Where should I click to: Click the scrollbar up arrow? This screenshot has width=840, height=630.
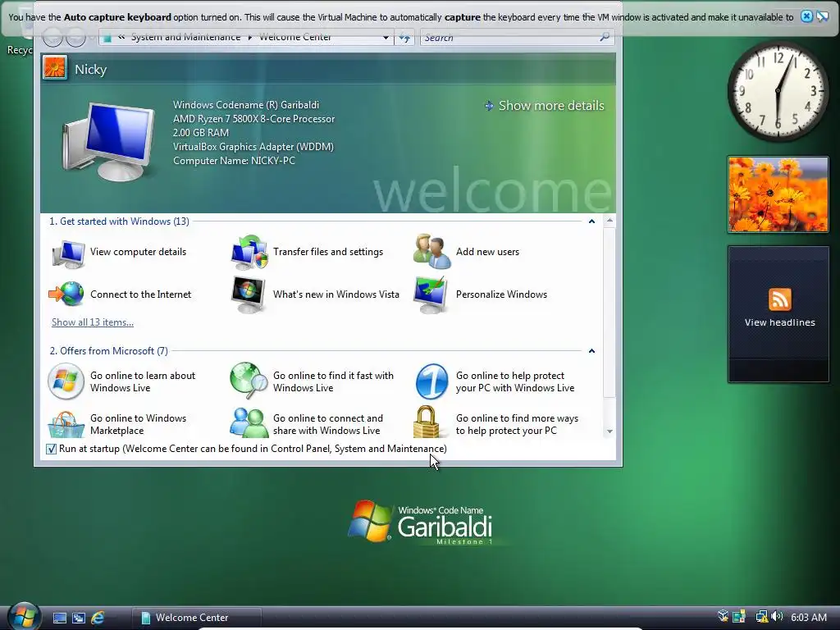point(609,220)
